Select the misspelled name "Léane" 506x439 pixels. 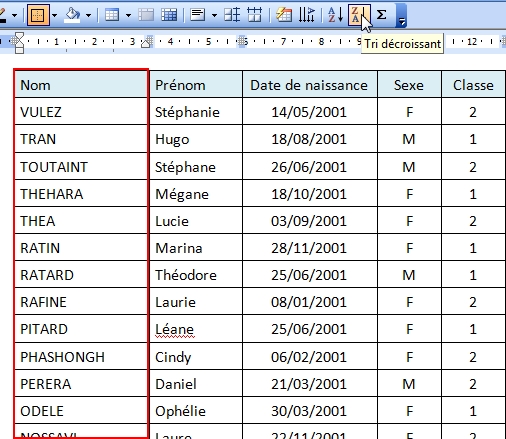pyautogui.click(x=174, y=330)
